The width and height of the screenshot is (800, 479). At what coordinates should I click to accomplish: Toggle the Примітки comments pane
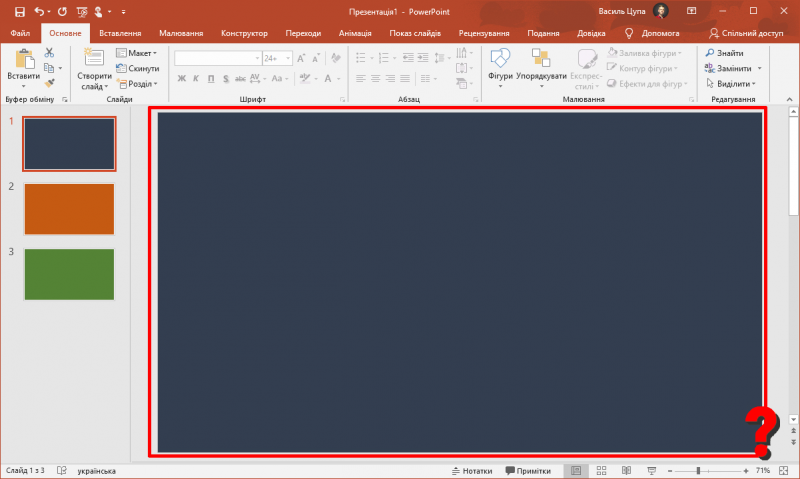528,470
